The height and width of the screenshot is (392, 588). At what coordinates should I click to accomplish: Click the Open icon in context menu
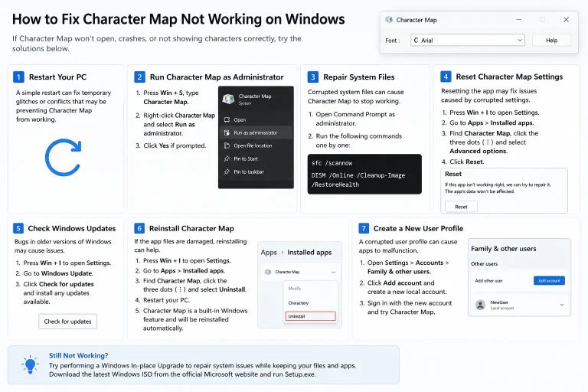(x=227, y=119)
